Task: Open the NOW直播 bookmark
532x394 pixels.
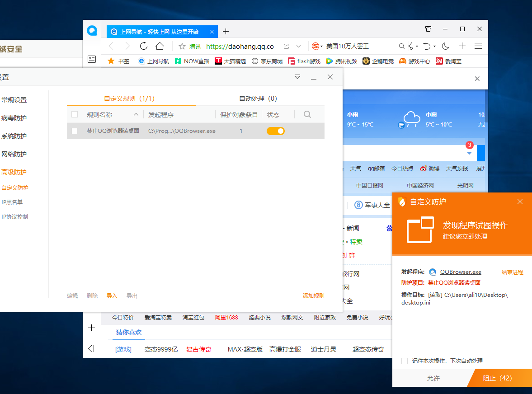Action: pyautogui.click(x=192, y=61)
